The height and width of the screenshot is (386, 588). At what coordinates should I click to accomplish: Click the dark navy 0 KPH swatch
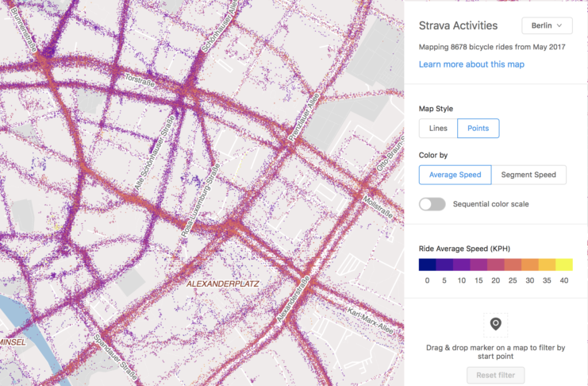click(427, 264)
